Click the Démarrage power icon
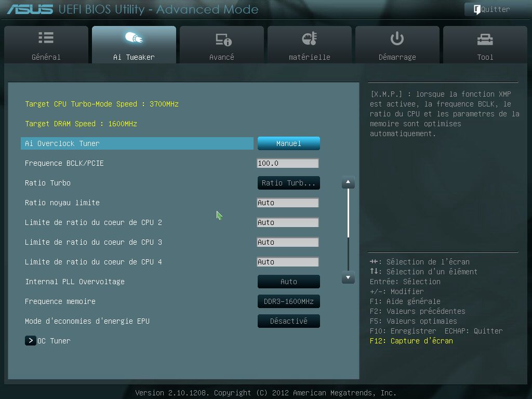This screenshot has height=399, width=532. click(x=397, y=38)
